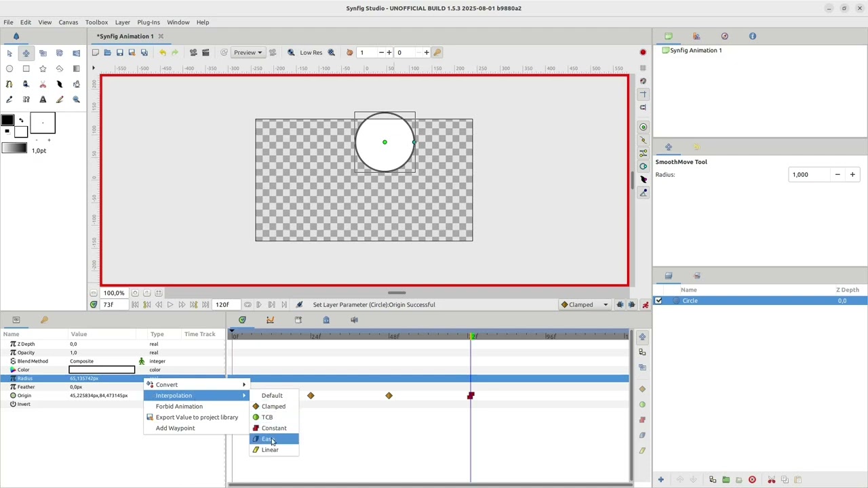Click the Origin waypoint near frame 48
The width and height of the screenshot is (868, 488).
[x=389, y=395]
